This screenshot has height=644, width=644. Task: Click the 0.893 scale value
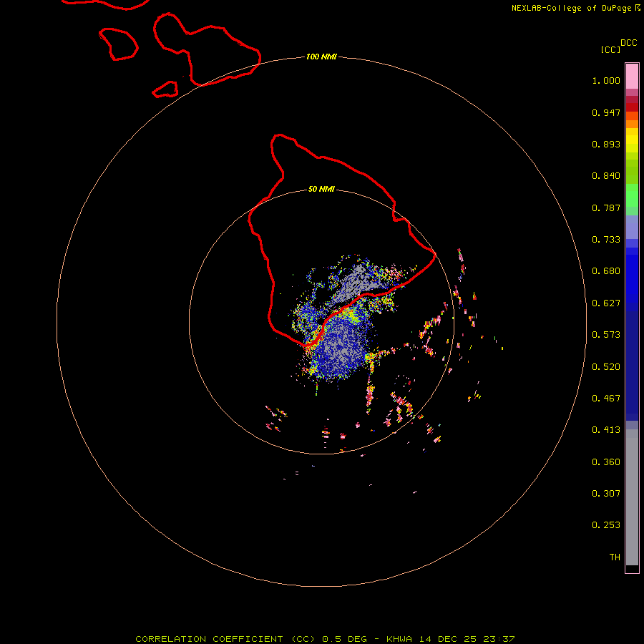click(606, 144)
